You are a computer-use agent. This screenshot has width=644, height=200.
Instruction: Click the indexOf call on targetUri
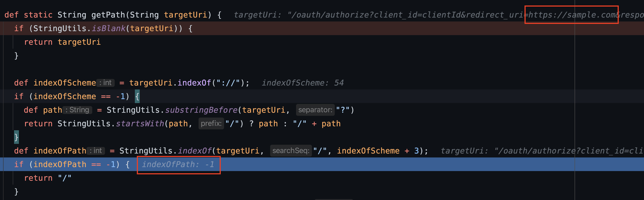(x=194, y=83)
